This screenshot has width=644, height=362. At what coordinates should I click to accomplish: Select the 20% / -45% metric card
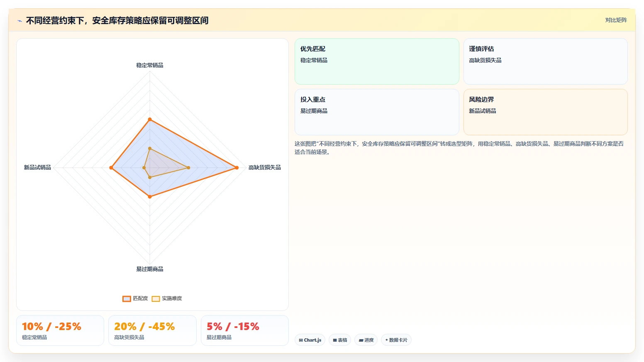coord(152,330)
